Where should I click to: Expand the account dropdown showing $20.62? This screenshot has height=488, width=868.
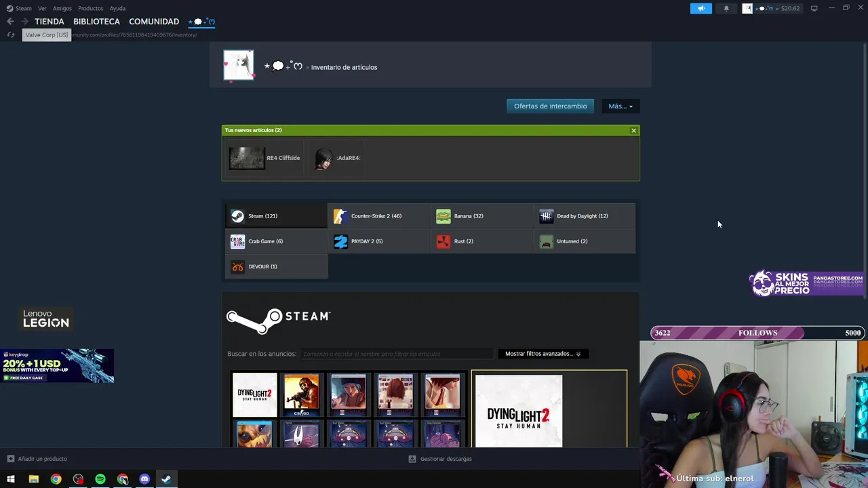click(x=771, y=8)
